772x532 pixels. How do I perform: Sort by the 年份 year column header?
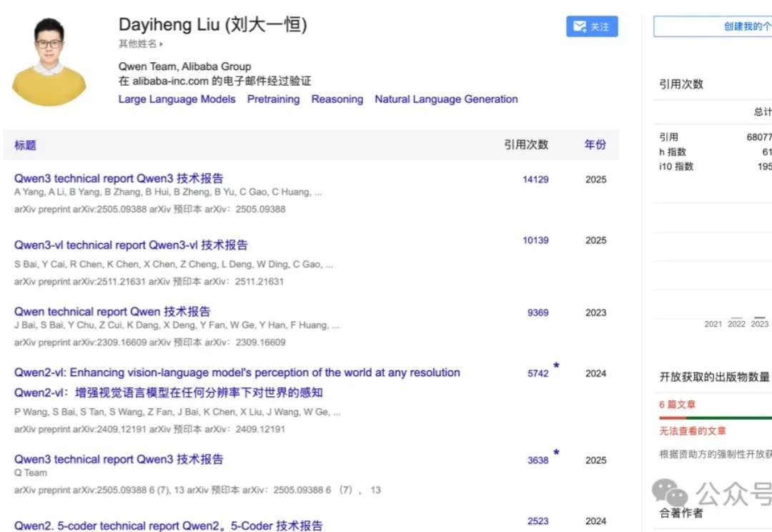[x=595, y=144]
